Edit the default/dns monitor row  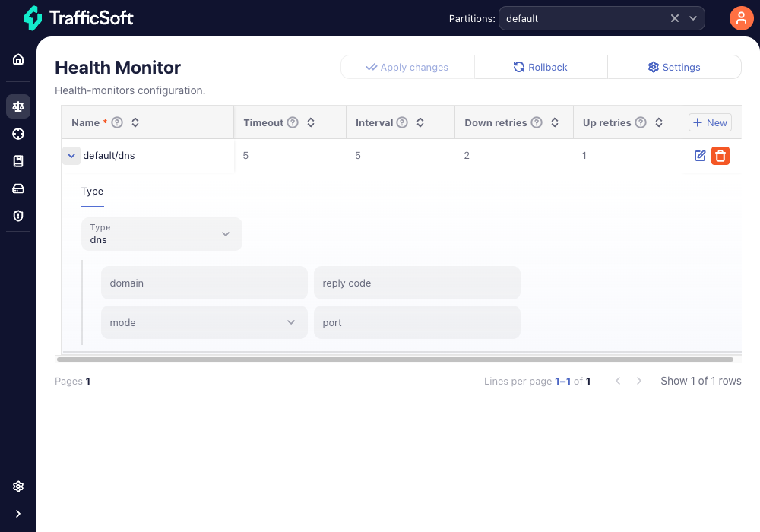click(x=700, y=156)
